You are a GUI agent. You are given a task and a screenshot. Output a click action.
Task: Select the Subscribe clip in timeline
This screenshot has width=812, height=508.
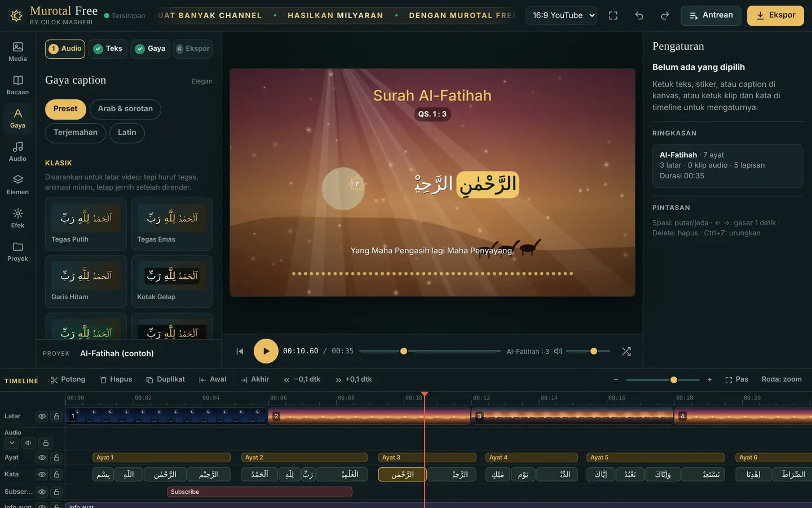(x=259, y=492)
